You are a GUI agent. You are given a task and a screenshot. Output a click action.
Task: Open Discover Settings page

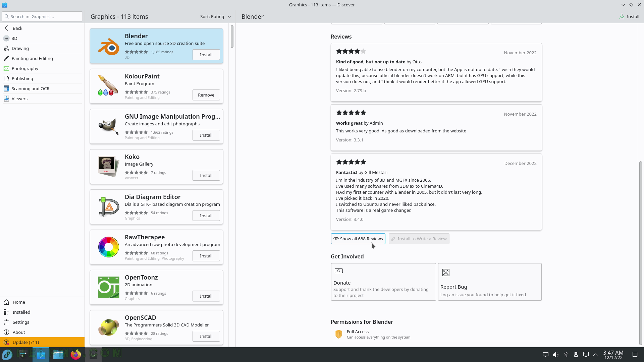pyautogui.click(x=42, y=322)
